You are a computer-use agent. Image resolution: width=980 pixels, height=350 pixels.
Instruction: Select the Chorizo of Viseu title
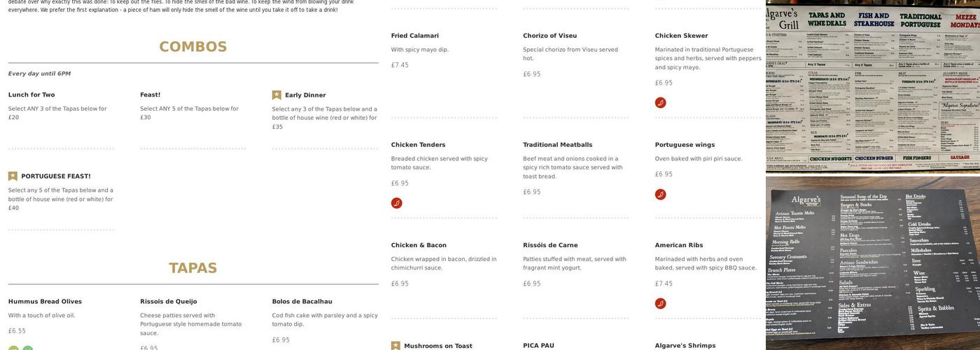[x=550, y=36]
